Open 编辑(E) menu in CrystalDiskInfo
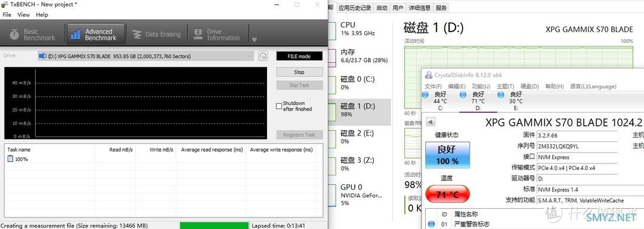The image size is (644, 229). (457, 86)
